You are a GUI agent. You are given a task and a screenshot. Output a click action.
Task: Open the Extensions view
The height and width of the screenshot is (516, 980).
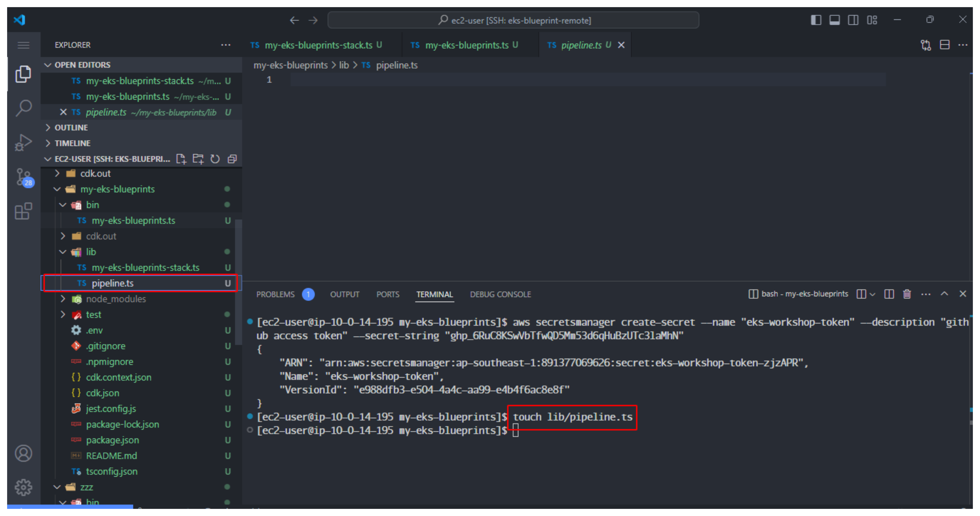click(x=23, y=211)
